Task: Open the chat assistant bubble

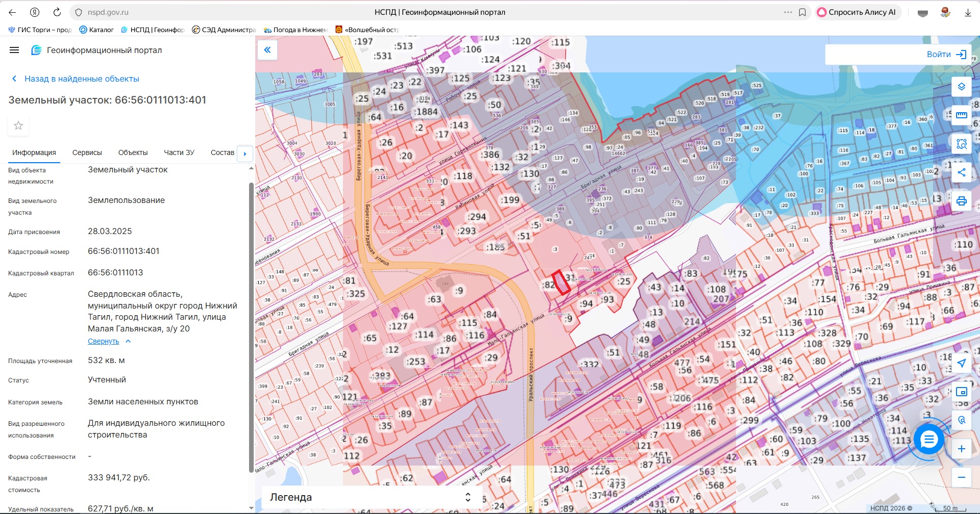Action: click(x=928, y=439)
